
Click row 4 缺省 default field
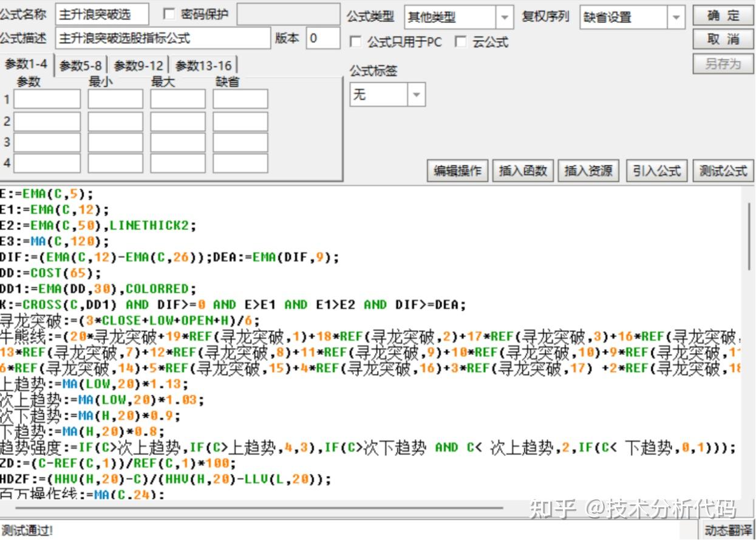[x=241, y=163]
